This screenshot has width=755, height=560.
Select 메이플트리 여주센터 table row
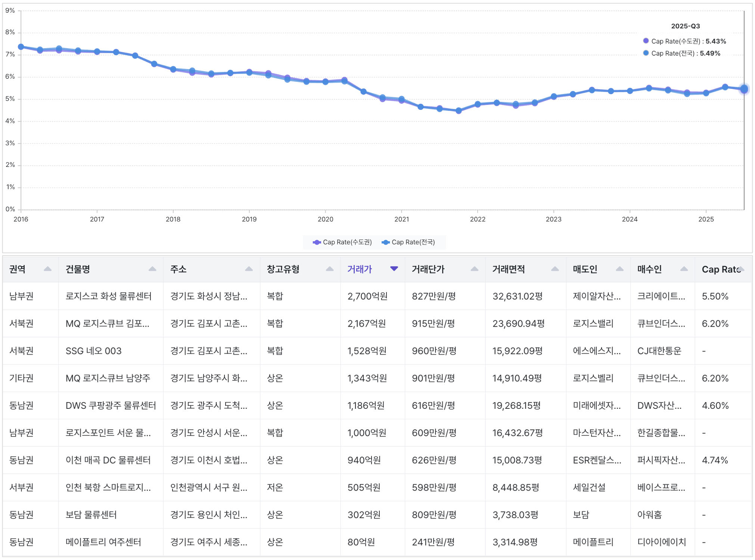(103, 542)
